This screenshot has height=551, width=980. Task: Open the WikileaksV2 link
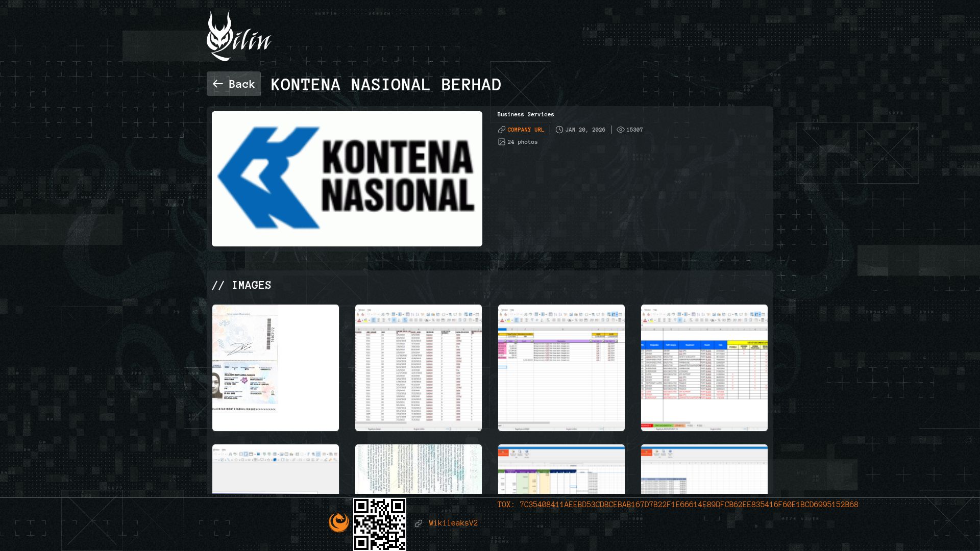coord(453,523)
